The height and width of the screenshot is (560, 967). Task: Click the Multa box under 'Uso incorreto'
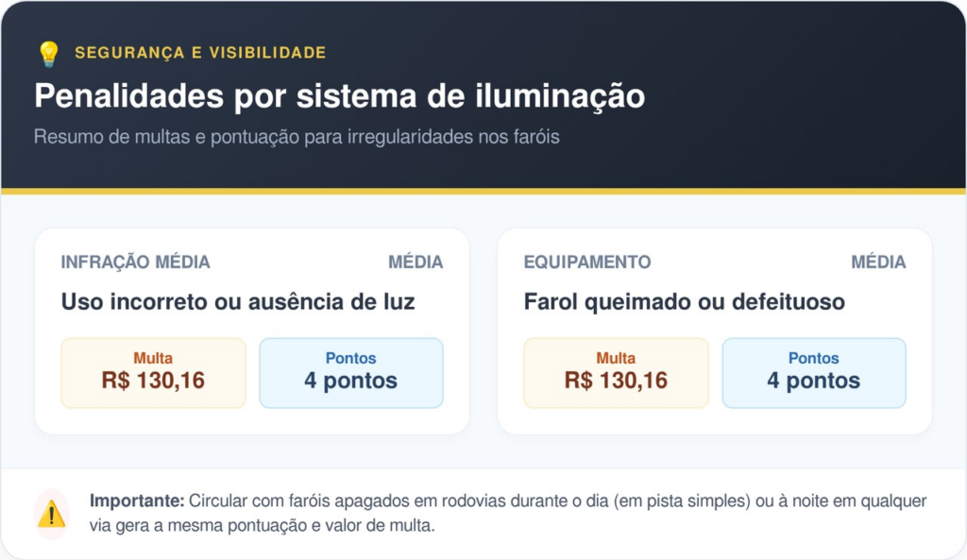[x=153, y=372]
